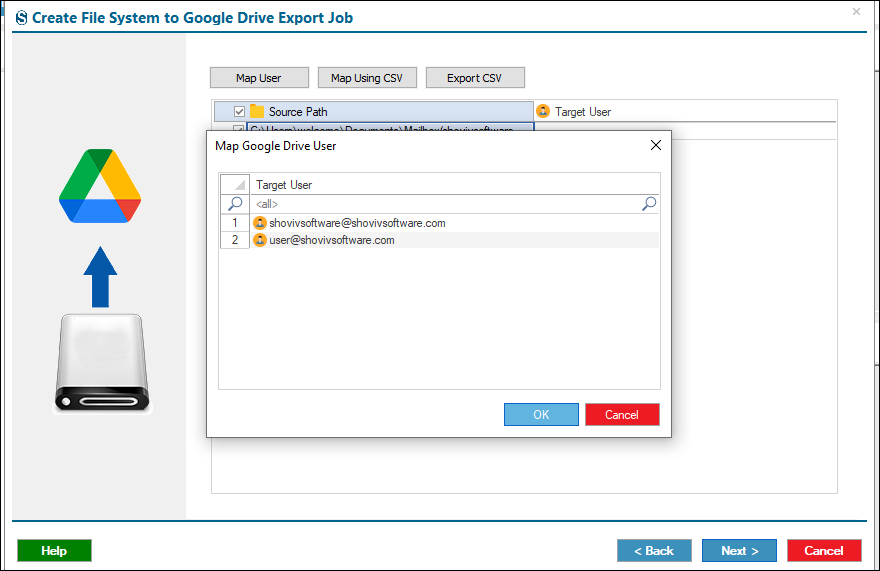Click row number 2 header cell
Screen dimensions: 880x571
click(x=235, y=240)
